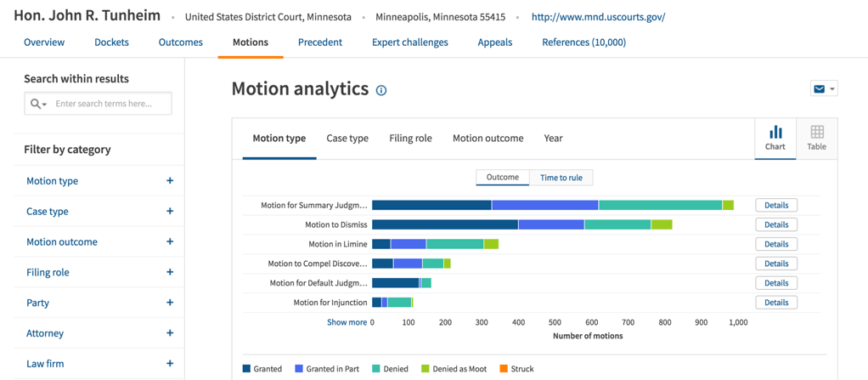Select the Time to rule toggle
Screen dimensions: 868x380
click(x=561, y=178)
